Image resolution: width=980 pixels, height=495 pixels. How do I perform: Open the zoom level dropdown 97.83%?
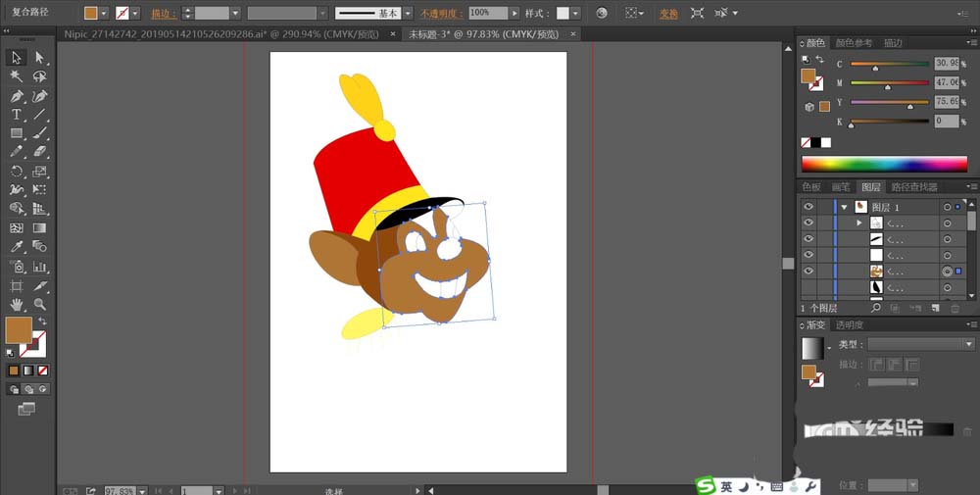(x=142, y=491)
